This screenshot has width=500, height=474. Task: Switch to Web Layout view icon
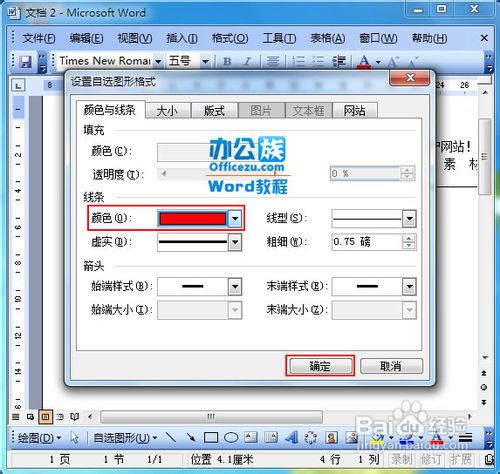pos(30,417)
